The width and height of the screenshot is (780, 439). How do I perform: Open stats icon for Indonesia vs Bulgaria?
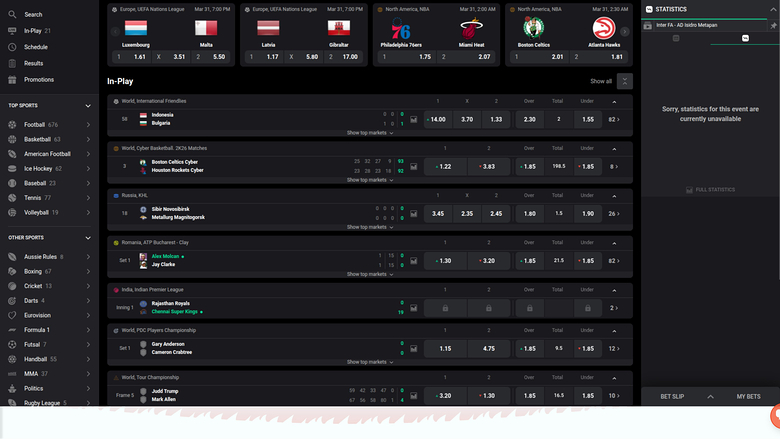(x=413, y=119)
